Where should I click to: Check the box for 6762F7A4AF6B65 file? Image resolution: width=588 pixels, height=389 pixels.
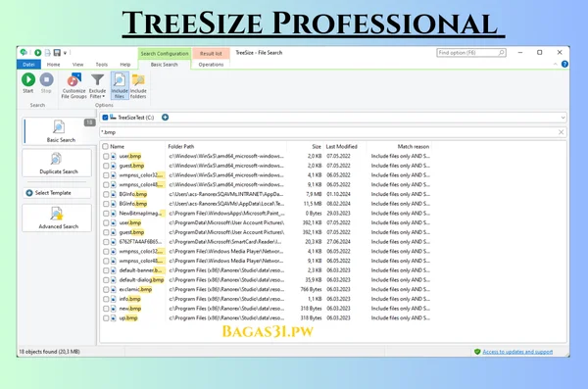tap(106, 242)
